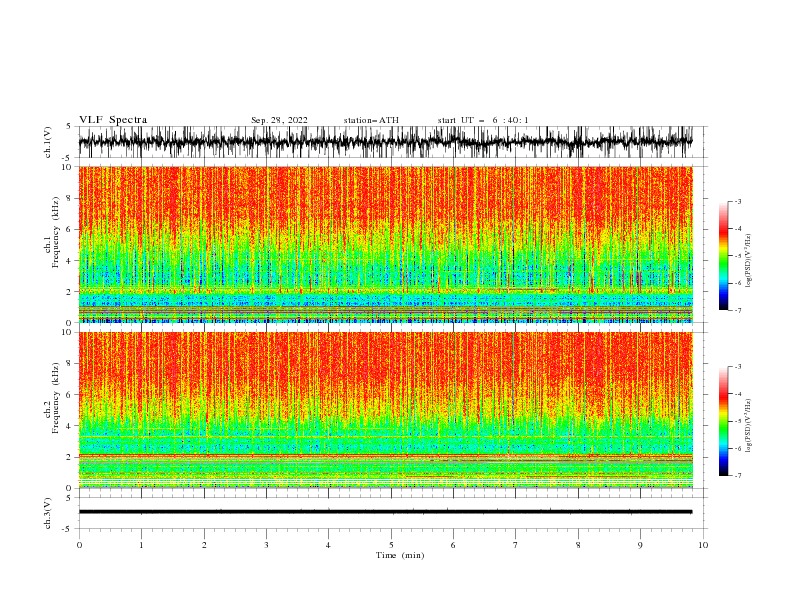
Task: Click the "-3" label on ch.1 colorbar
Action: [x=738, y=201]
